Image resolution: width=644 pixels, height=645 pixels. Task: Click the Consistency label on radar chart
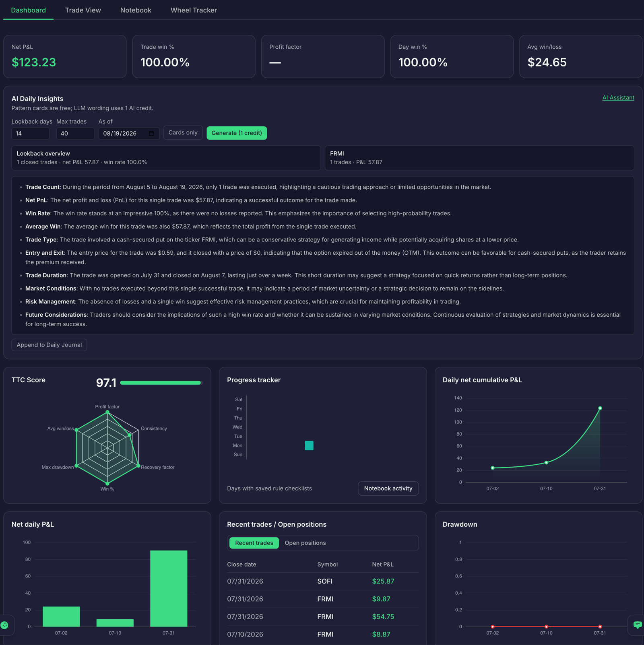pos(154,429)
